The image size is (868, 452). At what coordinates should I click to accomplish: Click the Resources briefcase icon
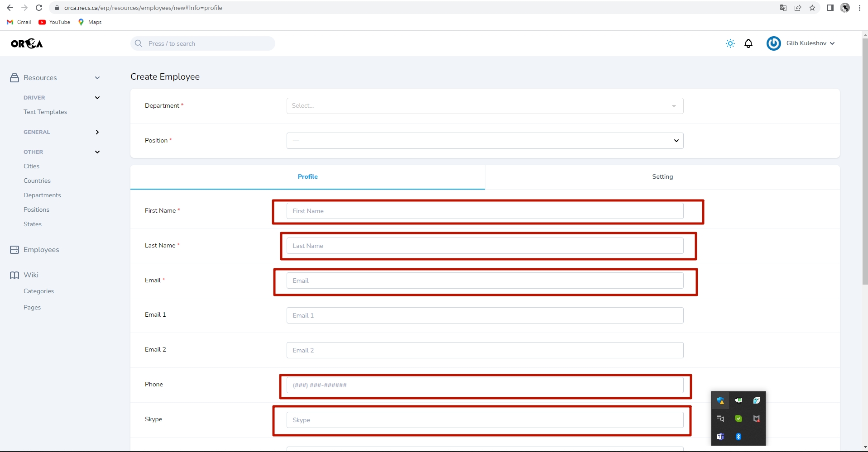tap(14, 78)
